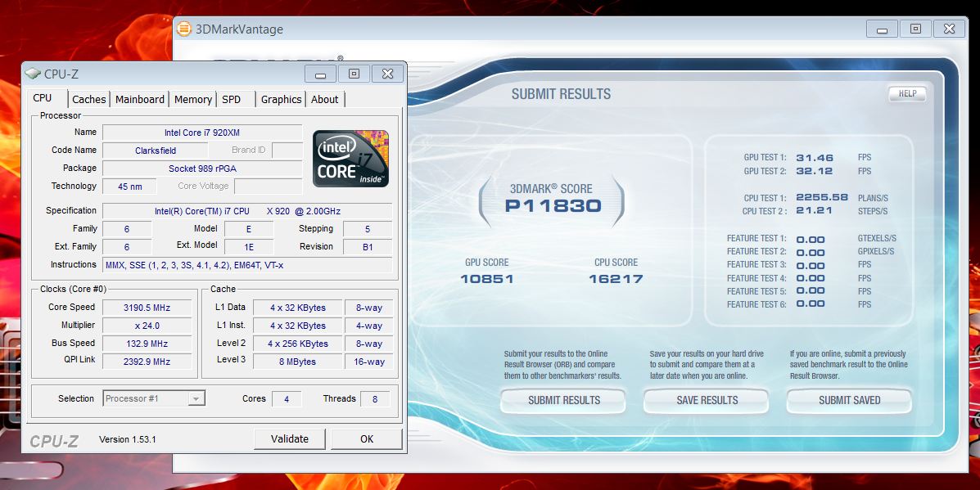Switch to the Caches tab in CPU-Z
The width and height of the screenshot is (980, 490).
pyautogui.click(x=88, y=99)
